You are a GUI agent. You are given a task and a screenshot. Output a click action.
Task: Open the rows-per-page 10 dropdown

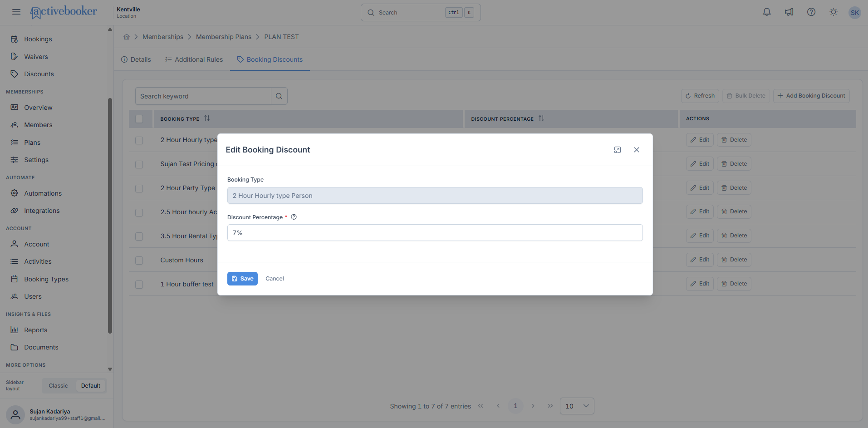pyautogui.click(x=577, y=406)
